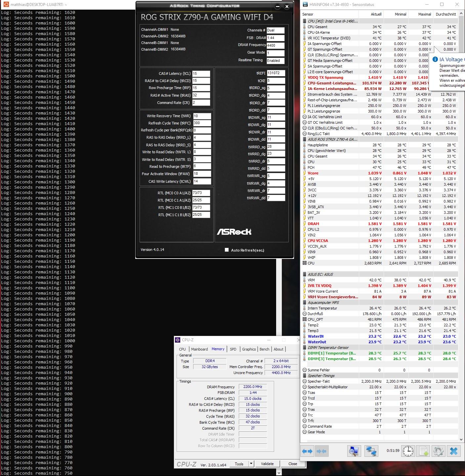Click the Command Rate (CR) field in ASRock
Image resolution: width=465 pixels, height=476 pixels.
(201, 103)
